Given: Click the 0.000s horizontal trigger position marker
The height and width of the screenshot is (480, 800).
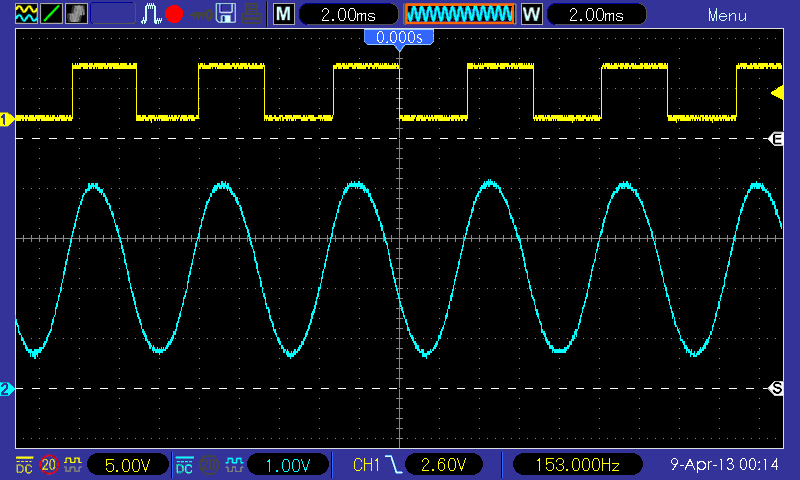Looking at the screenshot, I should 399,37.
